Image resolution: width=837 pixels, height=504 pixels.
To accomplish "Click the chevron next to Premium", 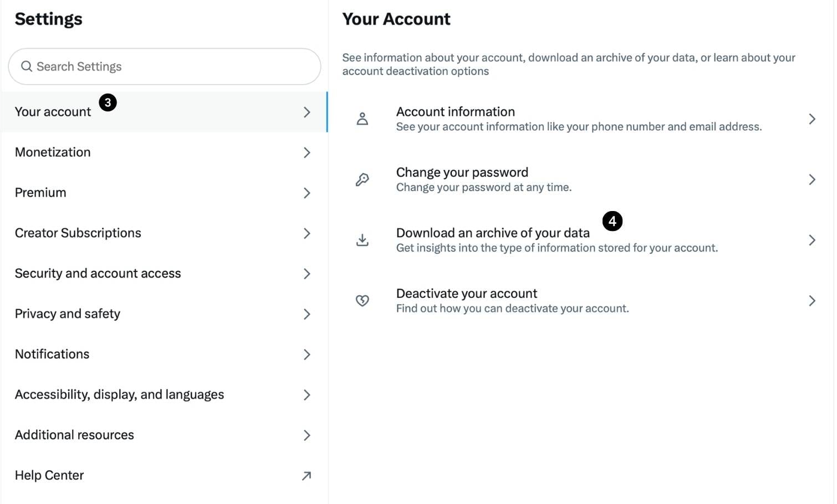I will [x=307, y=193].
